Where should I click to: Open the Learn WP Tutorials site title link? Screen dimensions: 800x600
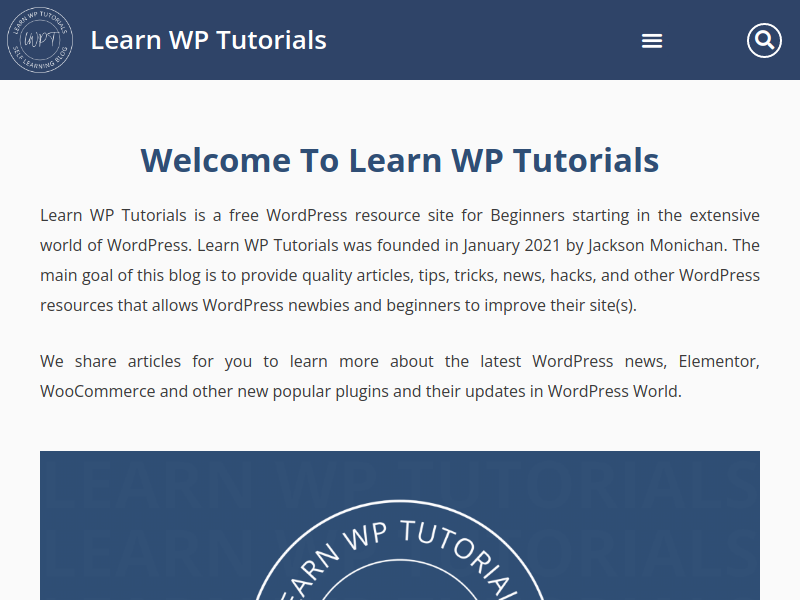tap(208, 40)
